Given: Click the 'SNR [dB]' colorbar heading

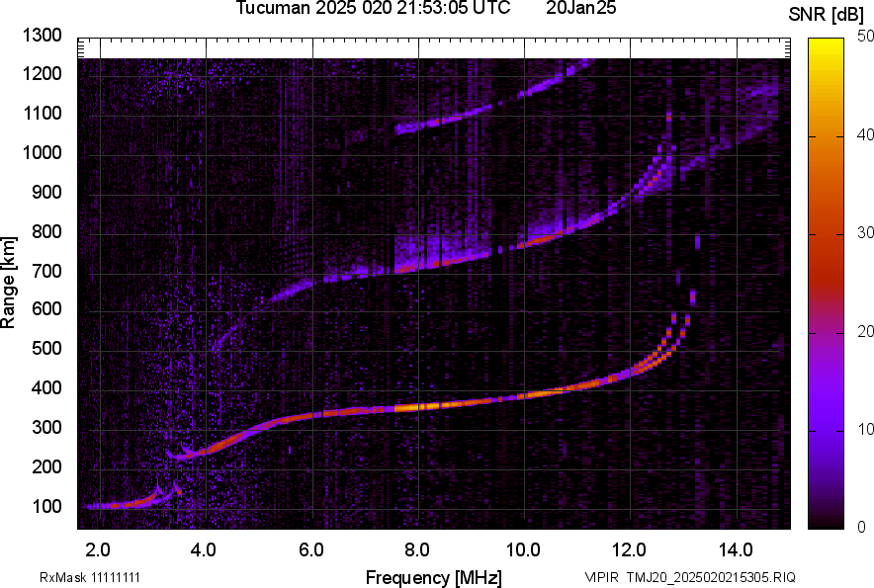Looking at the screenshot, I should 826,15.
